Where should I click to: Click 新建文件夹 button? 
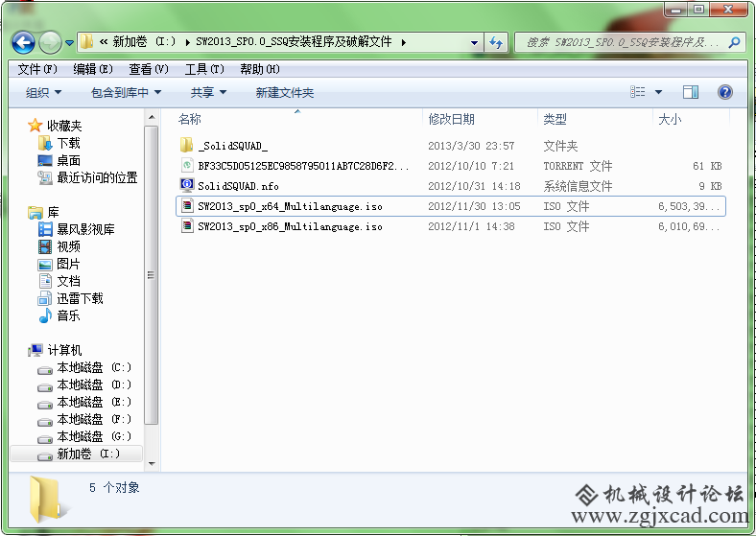pyautogui.click(x=285, y=93)
